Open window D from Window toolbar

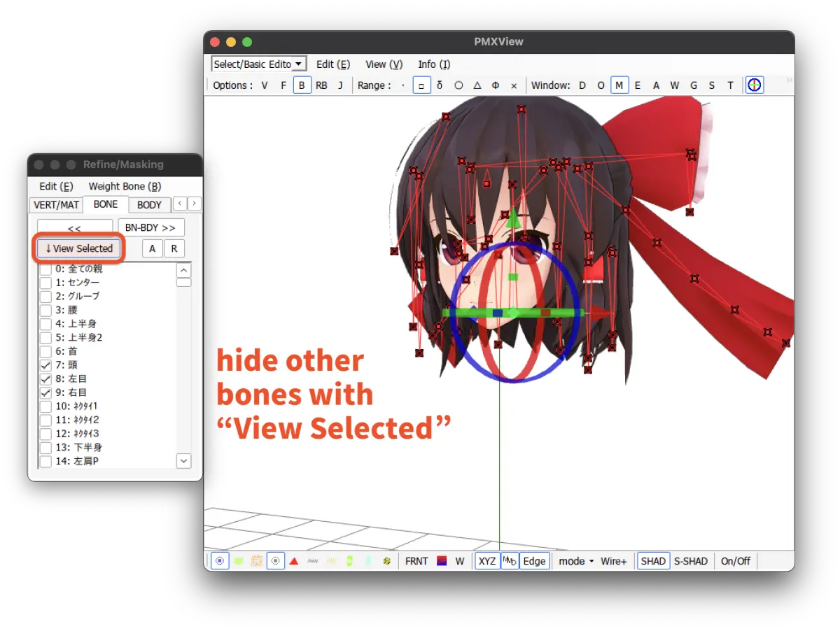582,85
